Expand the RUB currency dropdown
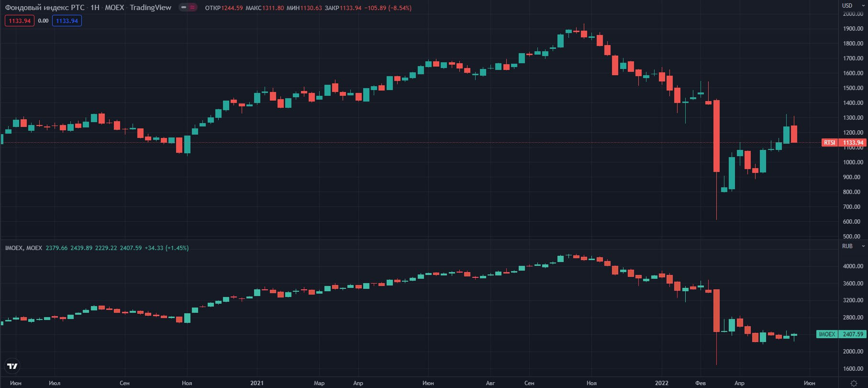 (x=853, y=246)
